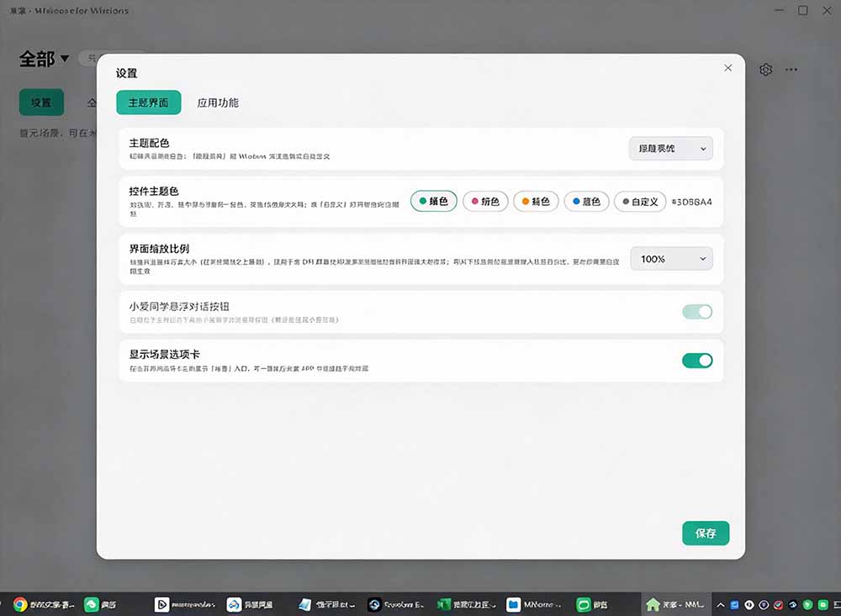Screen dimensions: 841x616
Task: Click the 界面缩放比例 setting title
Action: pyautogui.click(x=159, y=249)
